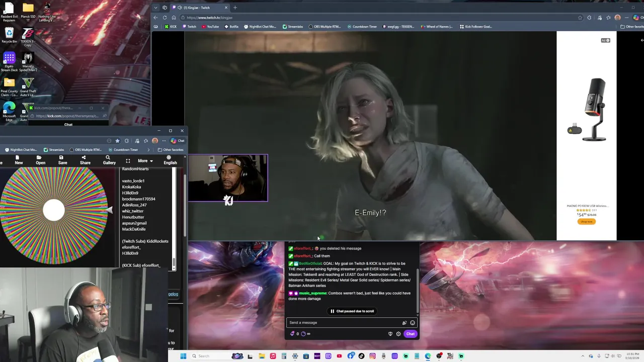Image resolution: width=644 pixels, height=362 pixels.
Task: Open File Explorer from the taskbar
Action: click(x=262, y=356)
